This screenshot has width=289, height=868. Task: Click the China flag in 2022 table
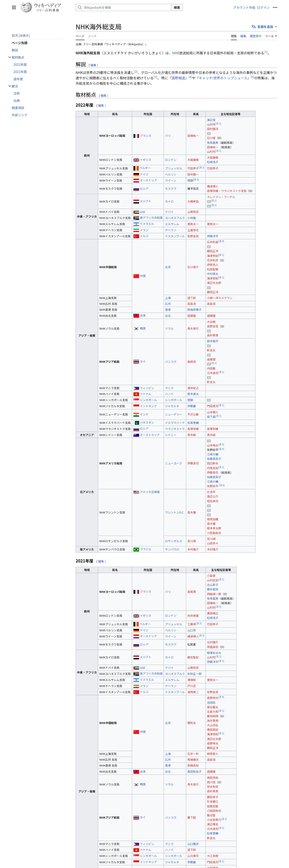click(x=136, y=276)
